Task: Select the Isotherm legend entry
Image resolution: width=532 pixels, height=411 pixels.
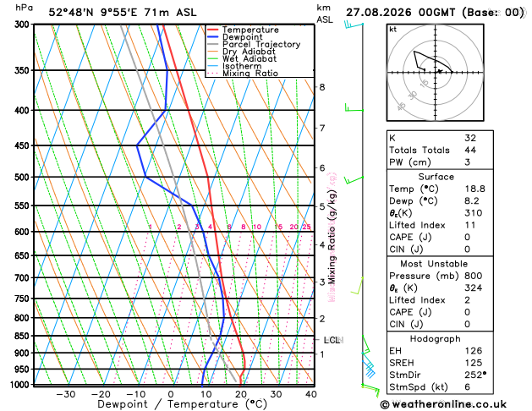Action: point(242,66)
